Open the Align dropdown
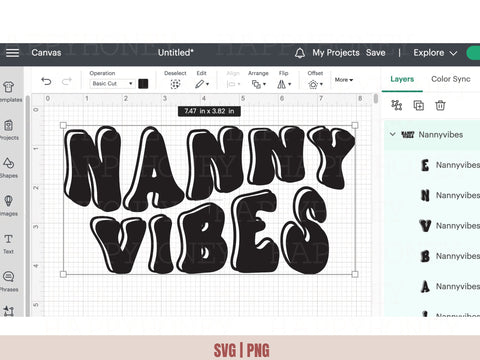Image resolution: width=480 pixels, height=360 pixels. (x=233, y=84)
